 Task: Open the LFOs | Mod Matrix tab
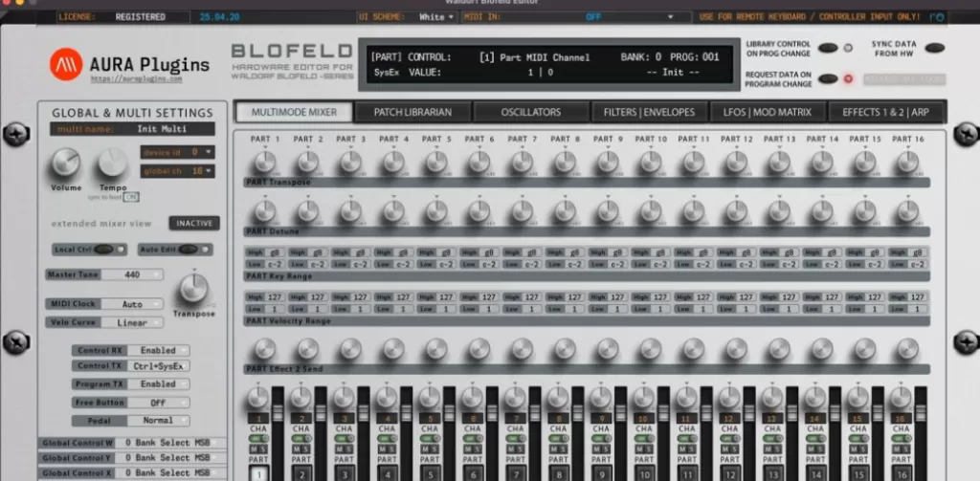click(x=768, y=113)
